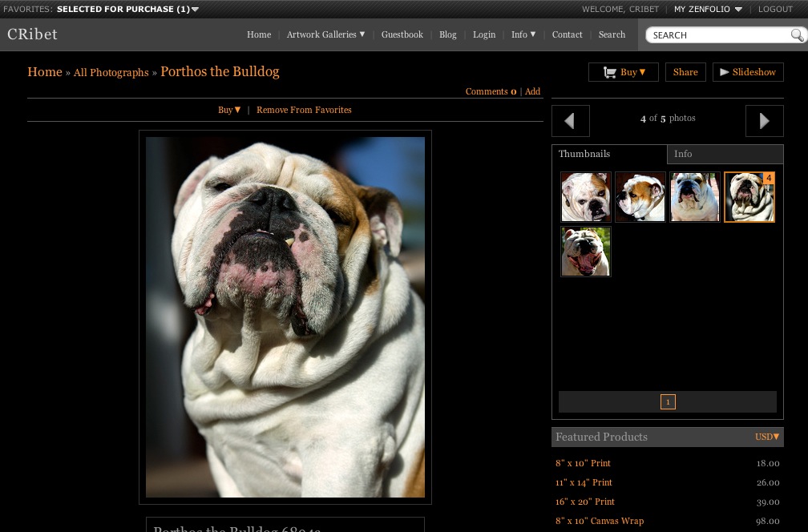
Task: Expand the USD currency dropdown
Action: coord(766,437)
